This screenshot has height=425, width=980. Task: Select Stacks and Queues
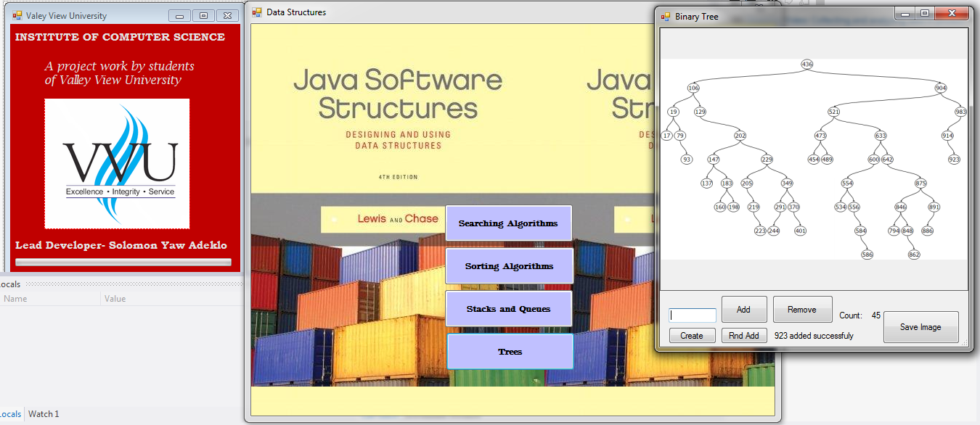pyautogui.click(x=508, y=309)
